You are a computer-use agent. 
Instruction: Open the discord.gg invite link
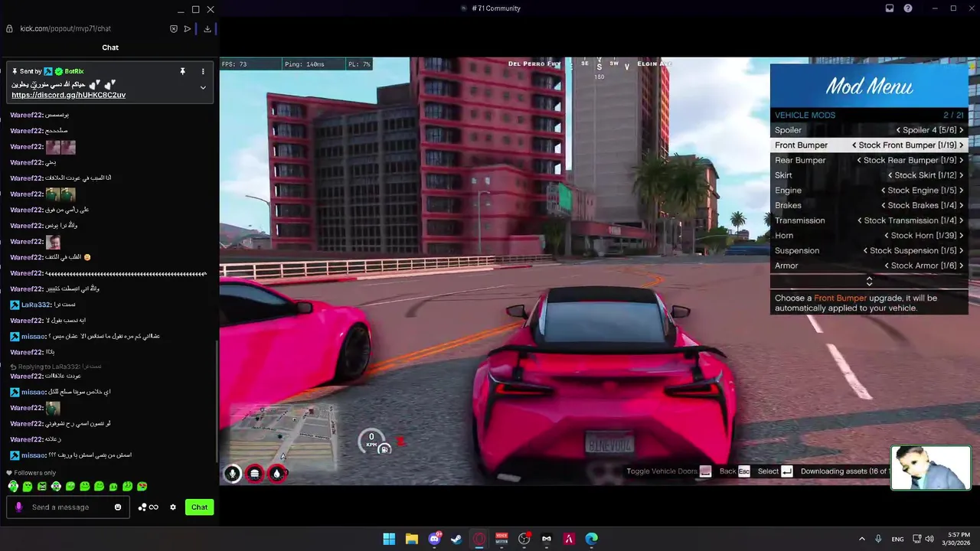pyautogui.click(x=68, y=95)
